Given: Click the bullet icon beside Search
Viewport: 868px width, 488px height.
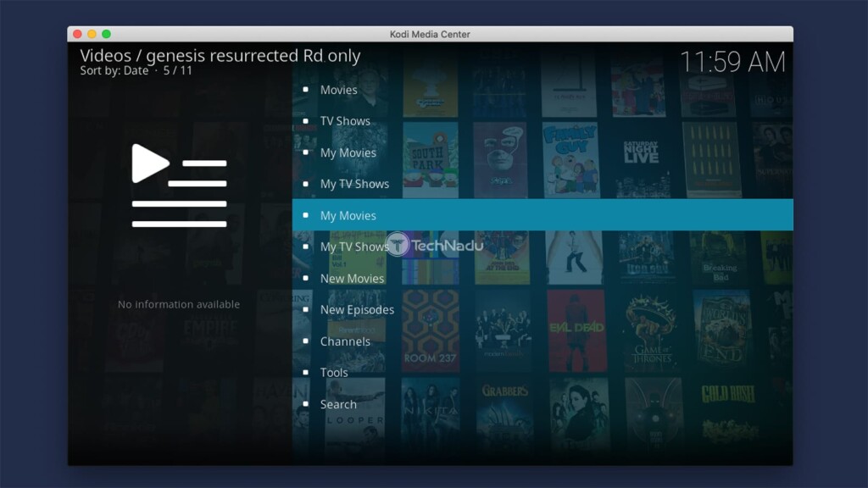Looking at the screenshot, I should [x=305, y=404].
